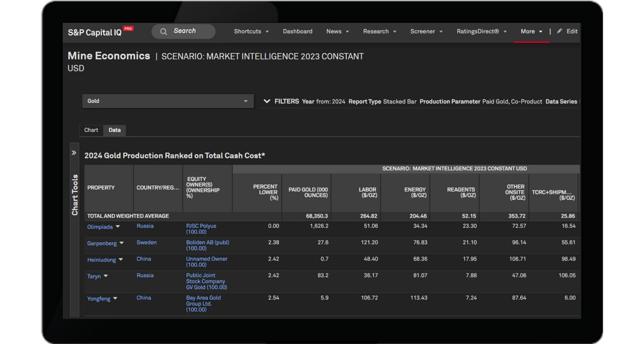The image size is (644, 344).
Task: Click the LABOR ($/OZ) column header
Action: click(356, 192)
